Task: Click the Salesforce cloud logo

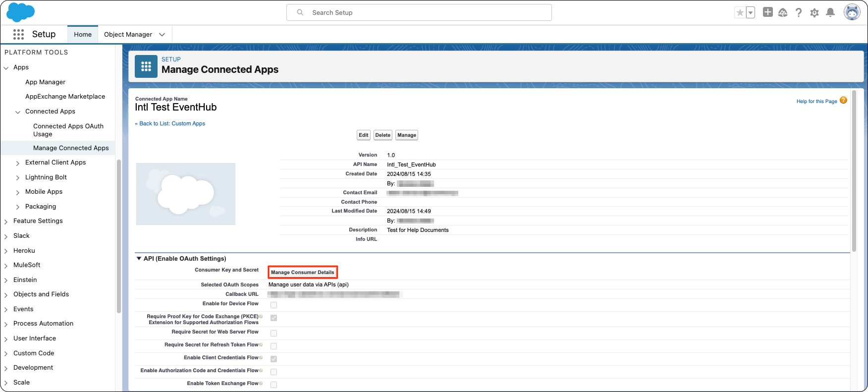Action: tap(20, 12)
